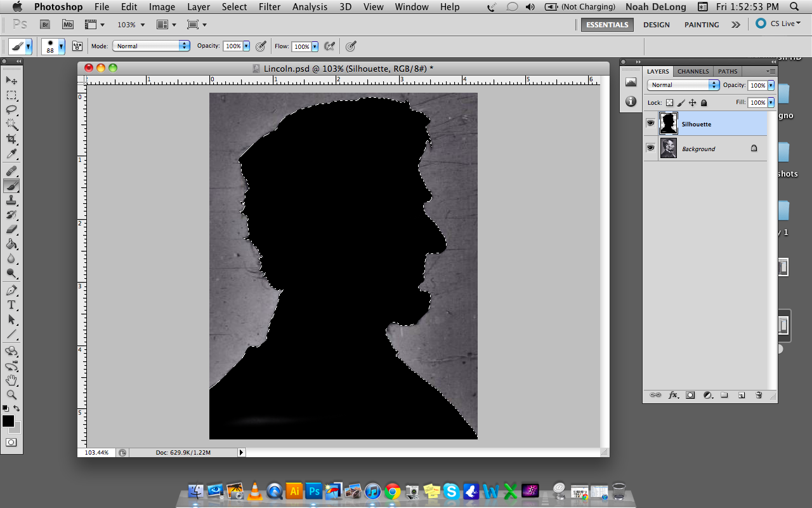Open the Flow slider dropdown
This screenshot has width=812, height=508.
click(315, 46)
